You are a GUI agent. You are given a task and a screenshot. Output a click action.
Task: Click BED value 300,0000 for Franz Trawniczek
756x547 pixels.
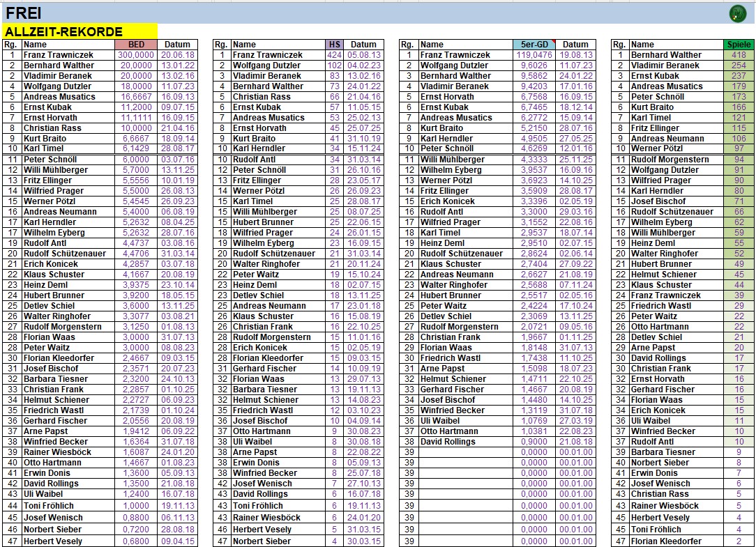pyautogui.click(x=137, y=55)
